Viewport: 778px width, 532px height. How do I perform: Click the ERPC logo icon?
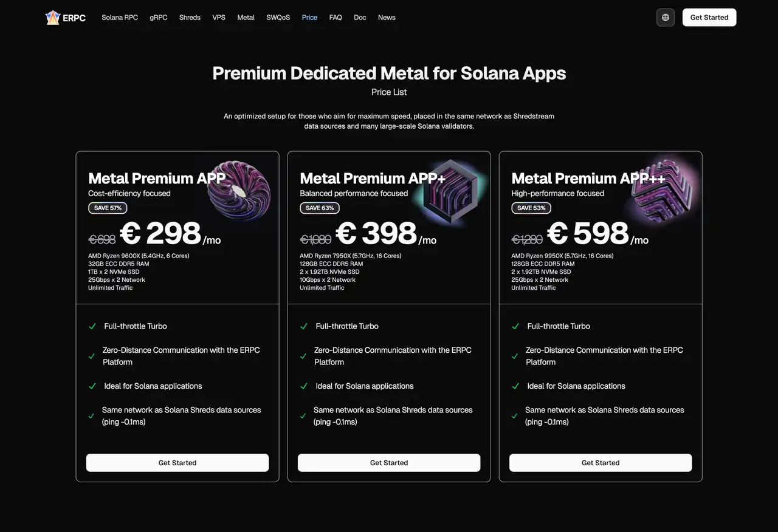52,17
